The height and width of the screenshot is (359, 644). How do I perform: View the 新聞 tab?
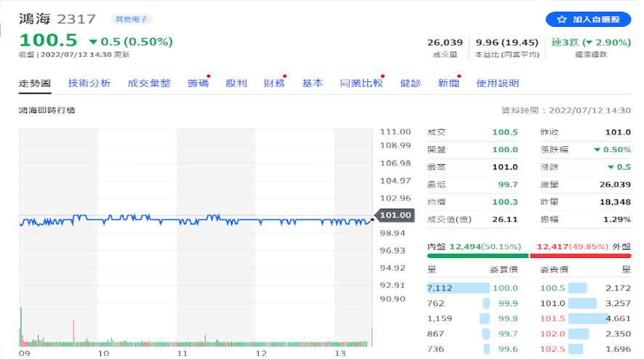pos(448,84)
